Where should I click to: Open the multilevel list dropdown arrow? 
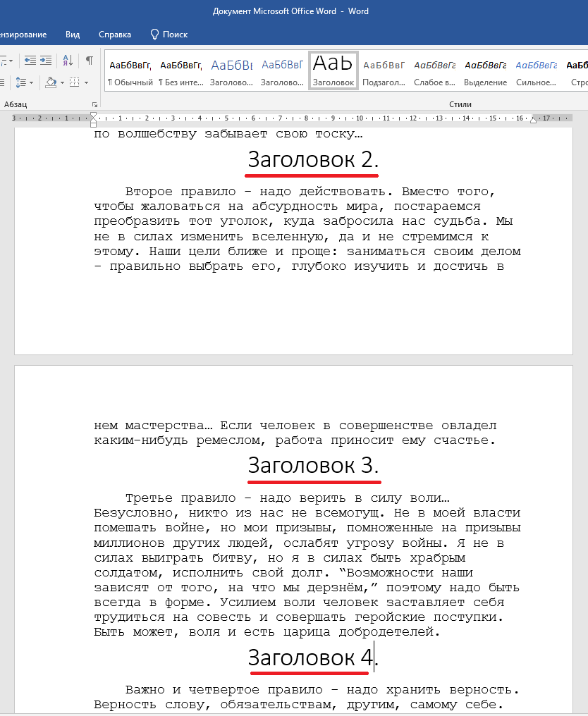[11, 61]
